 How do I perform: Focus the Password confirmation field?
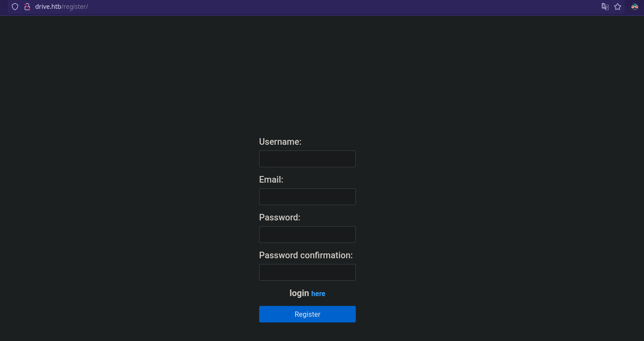coord(307,272)
